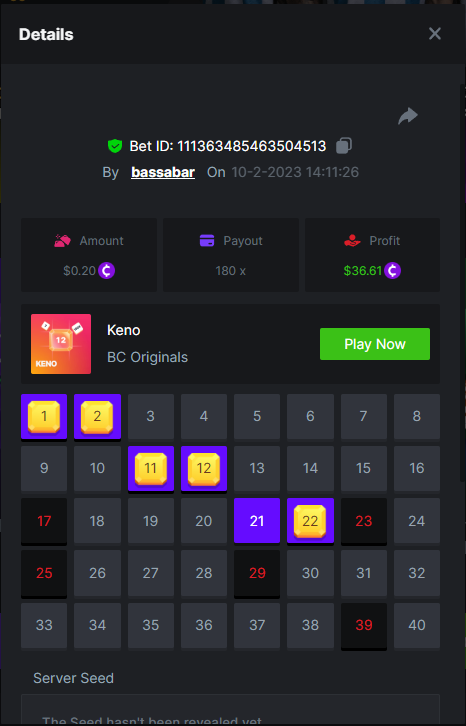466x726 pixels.
Task: Click the Amount currency coin icon
Action: (x=107, y=270)
